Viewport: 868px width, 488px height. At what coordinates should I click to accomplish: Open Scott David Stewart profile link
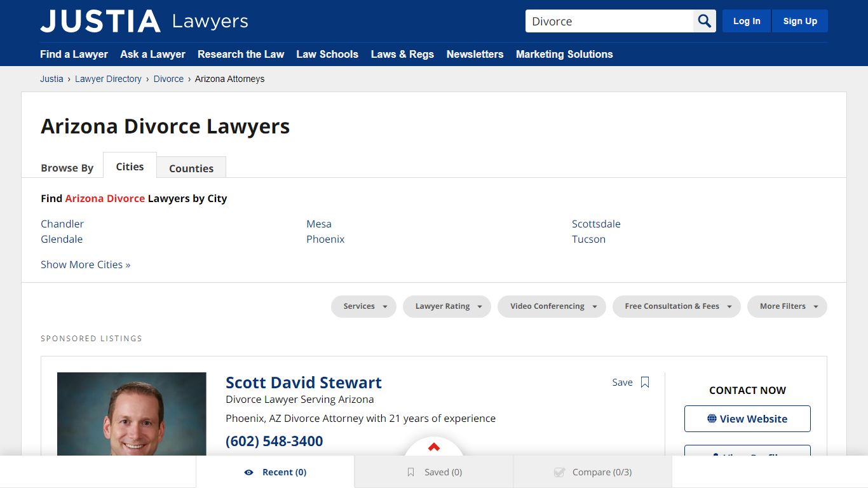(x=304, y=383)
